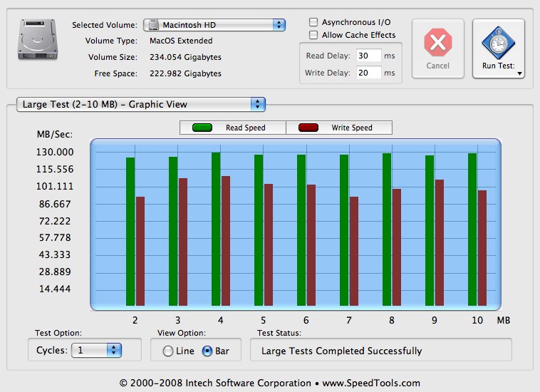Click the '14.444' axis label

click(x=55, y=289)
